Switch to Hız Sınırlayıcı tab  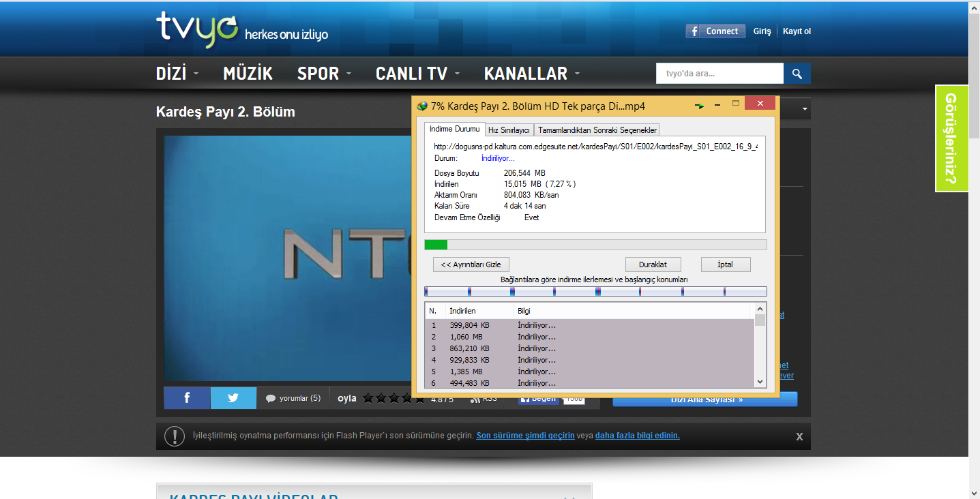pyautogui.click(x=509, y=130)
